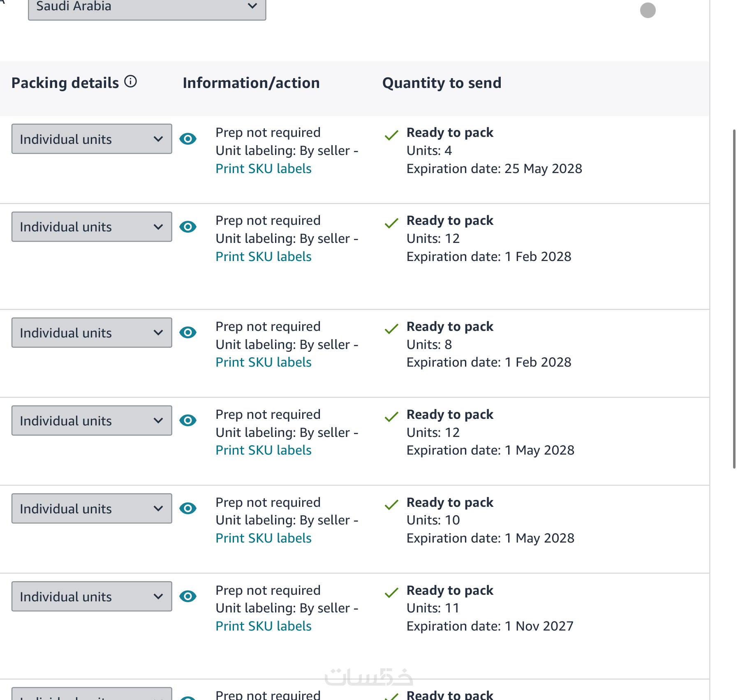
Task: Click the Quantity to send column header
Action: [442, 83]
